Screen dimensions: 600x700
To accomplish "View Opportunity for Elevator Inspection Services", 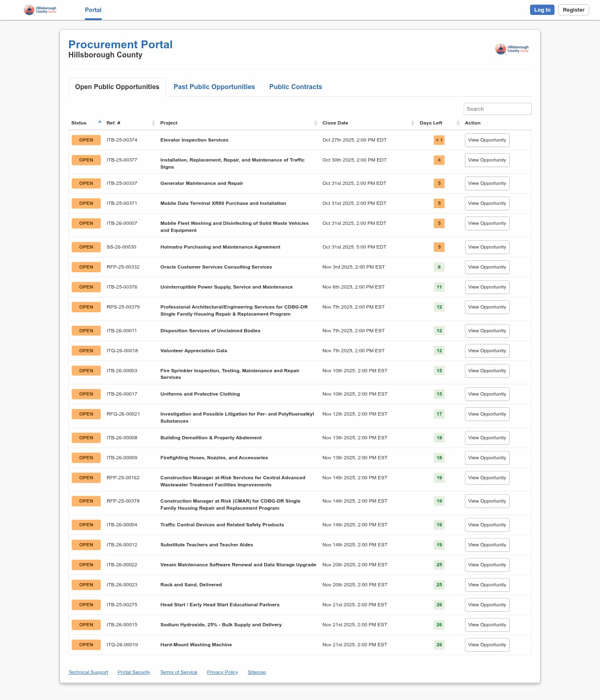I will click(487, 140).
